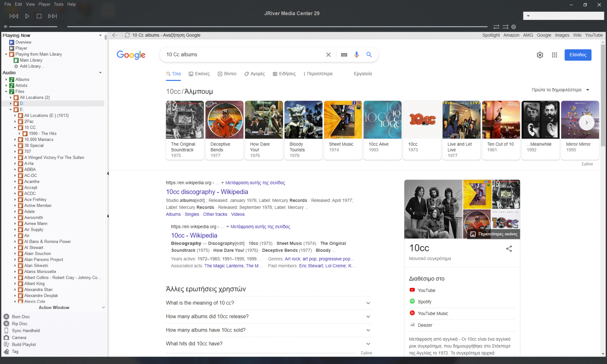The height and width of the screenshot is (364, 607).
Task: Open the Burn Disc action
Action: coord(21,316)
